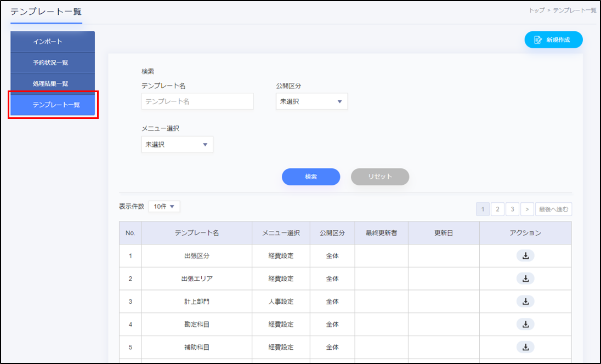Click the next page arrow
This screenshot has width=601, height=364.
[x=527, y=209]
